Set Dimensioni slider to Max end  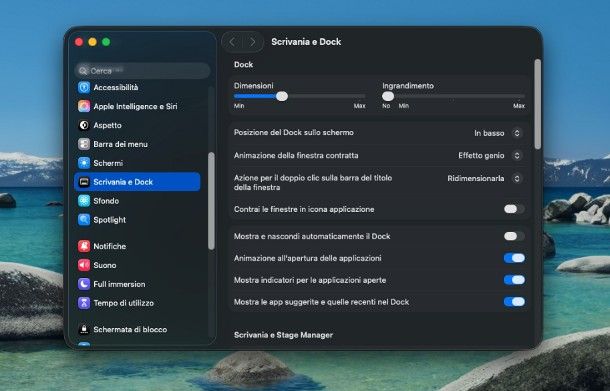[364, 96]
